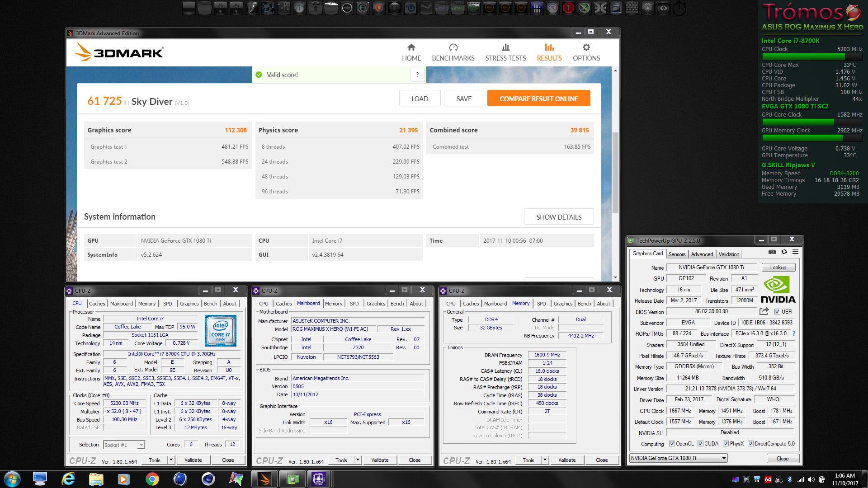Open the Benchmarks section in 3DMark
This screenshot has width=868, height=488.
pos(453,52)
